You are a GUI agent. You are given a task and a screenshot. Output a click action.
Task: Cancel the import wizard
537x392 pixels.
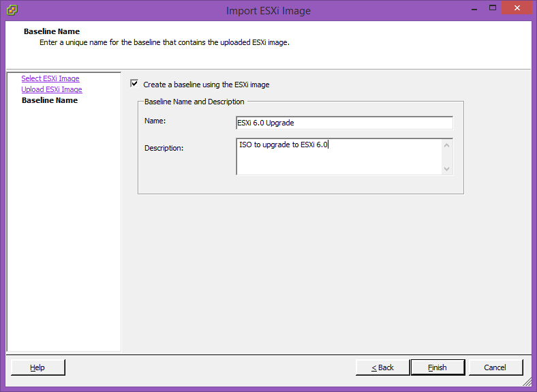click(x=495, y=367)
